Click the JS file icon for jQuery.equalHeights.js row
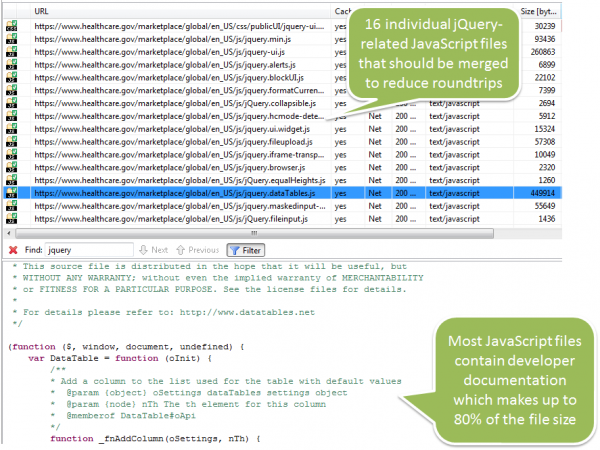600x450 pixels. click(11, 180)
